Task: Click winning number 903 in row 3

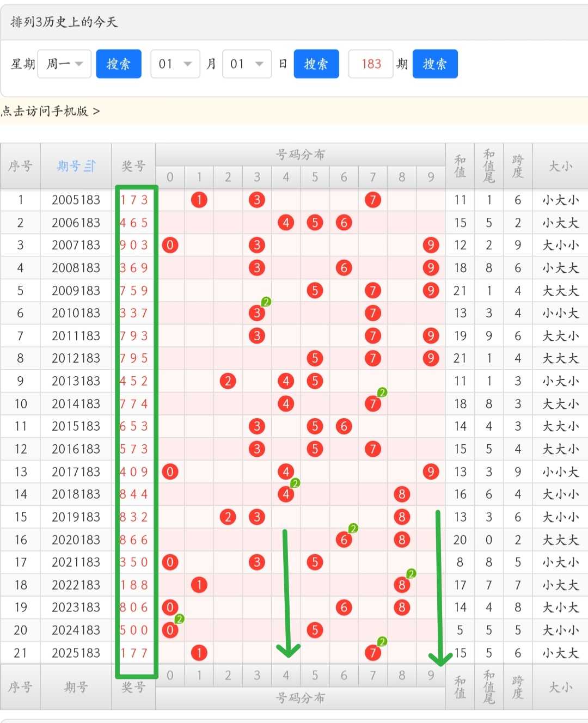Action: pyautogui.click(x=134, y=245)
